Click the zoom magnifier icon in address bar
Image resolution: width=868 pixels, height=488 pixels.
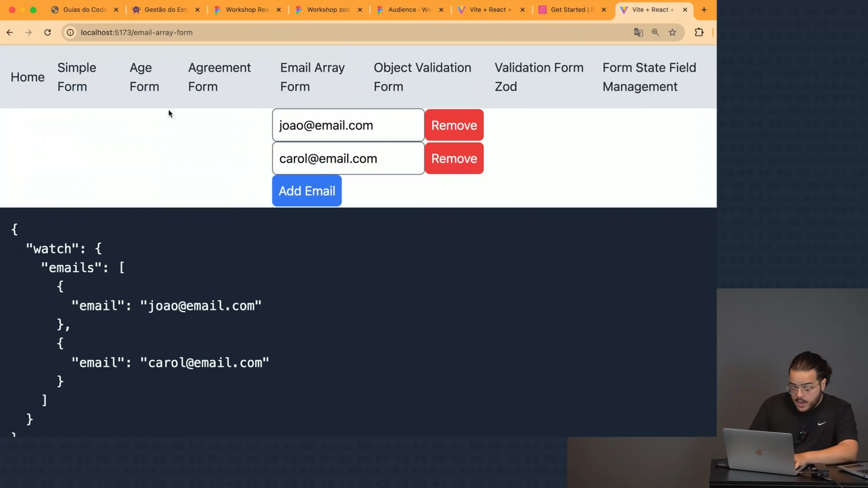coord(655,33)
